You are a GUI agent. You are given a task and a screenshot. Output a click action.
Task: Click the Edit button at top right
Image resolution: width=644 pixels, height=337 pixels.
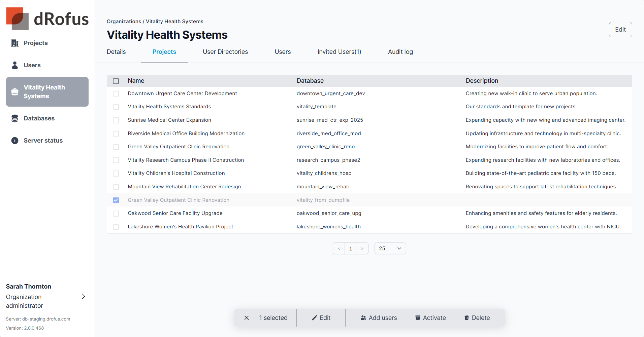coord(620,30)
